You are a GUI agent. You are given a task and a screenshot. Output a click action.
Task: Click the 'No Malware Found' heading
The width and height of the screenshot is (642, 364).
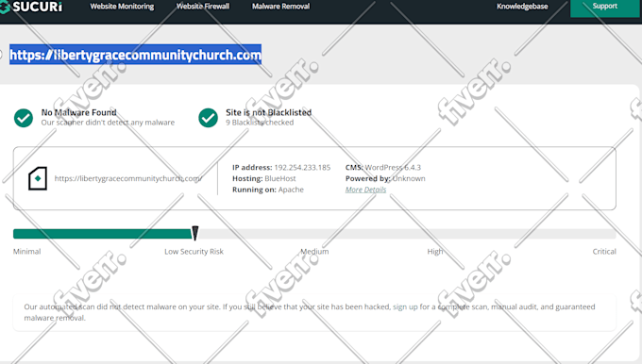78,112
